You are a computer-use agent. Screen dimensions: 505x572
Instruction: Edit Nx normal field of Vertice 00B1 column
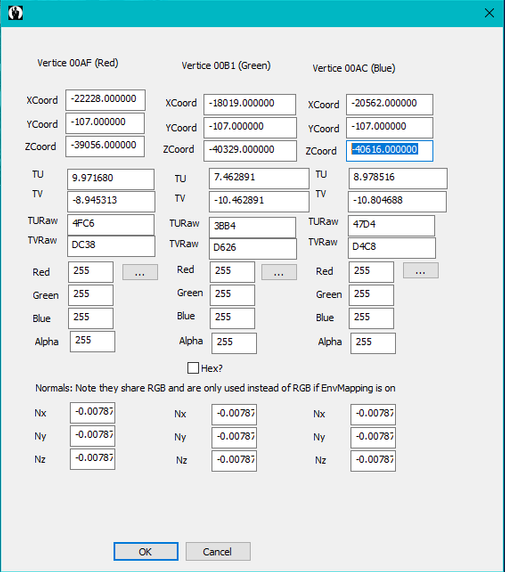pyautogui.click(x=234, y=414)
